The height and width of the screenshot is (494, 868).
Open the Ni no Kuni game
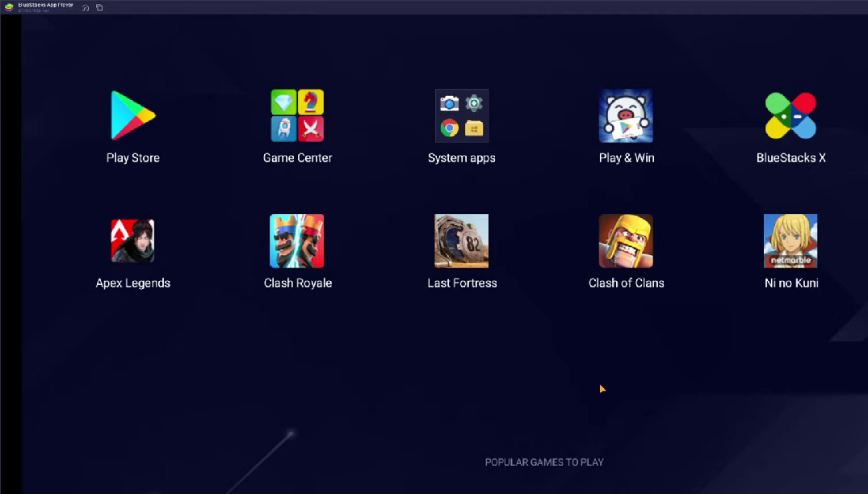tap(790, 241)
